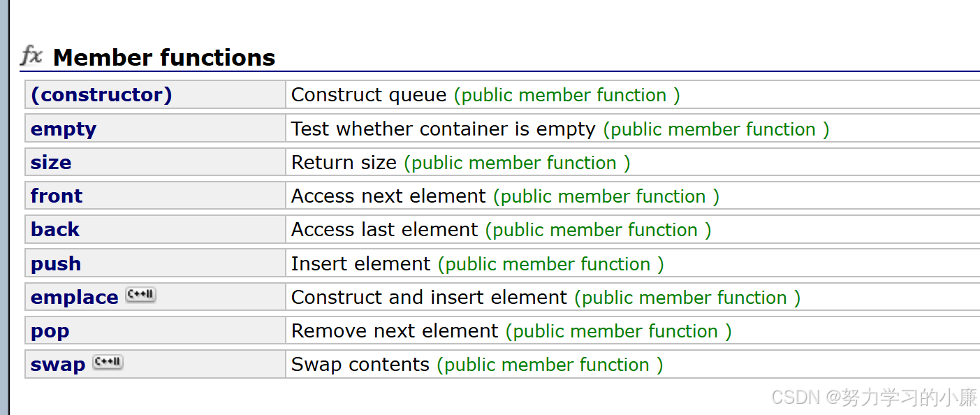Image resolution: width=980 pixels, height=415 pixels.
Task: Open the pop member function link
Action: tap(50, 331)
